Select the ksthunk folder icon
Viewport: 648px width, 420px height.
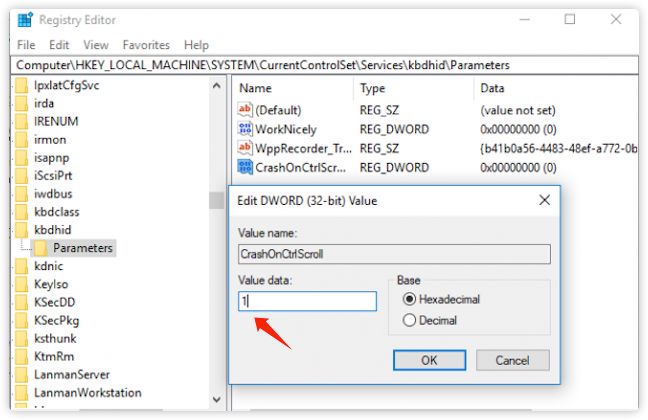pos(21,339)
